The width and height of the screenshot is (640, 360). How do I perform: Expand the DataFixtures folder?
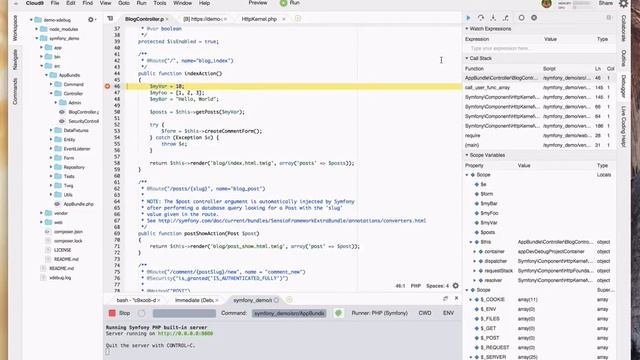pos(51,130)
